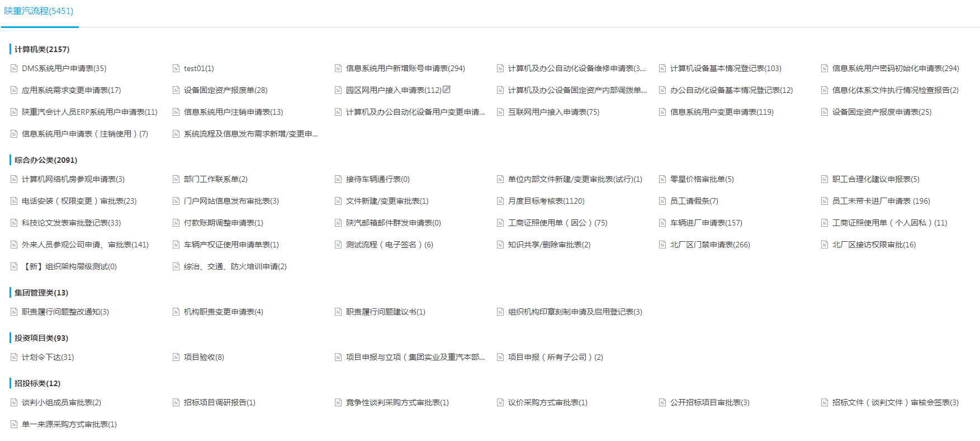Viewport: 980px width, 441px height.
Task: Click the document icon next to test01(1)
Action: point(176,68)
